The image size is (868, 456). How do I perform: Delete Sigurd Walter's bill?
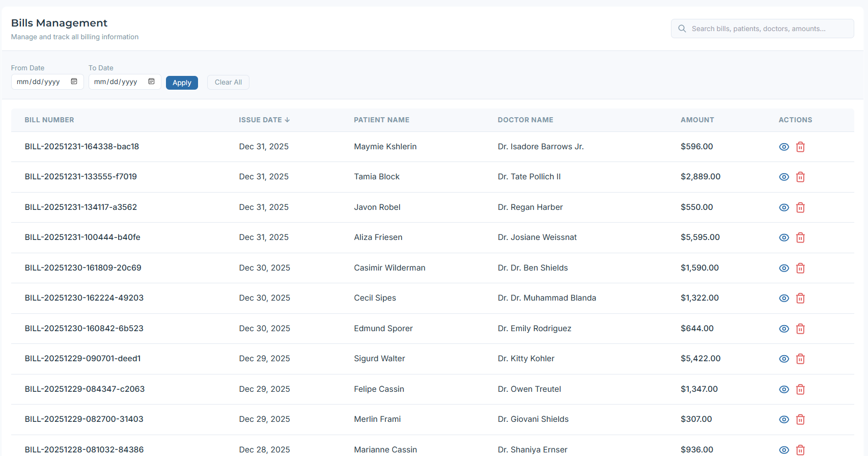(800, 359)
